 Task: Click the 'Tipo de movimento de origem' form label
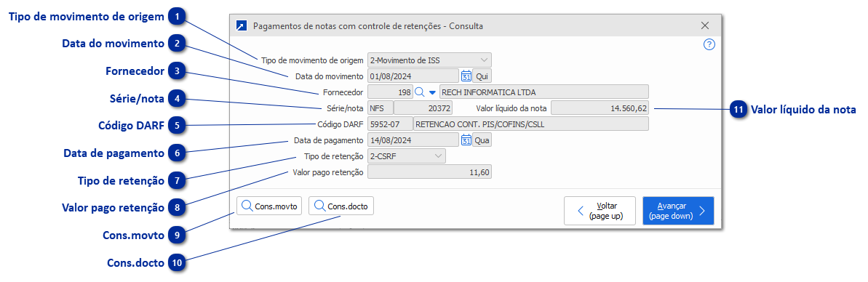pyautogui.click(x=312, y=60)
